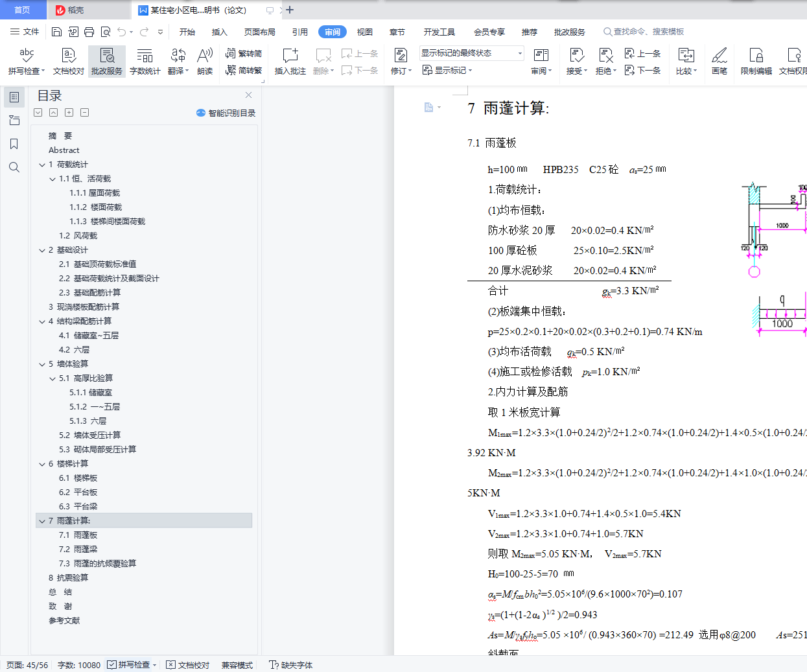807x672 pixels.
Task: Click the 页面: 45/56 page indicator
Action: point(27,665)
